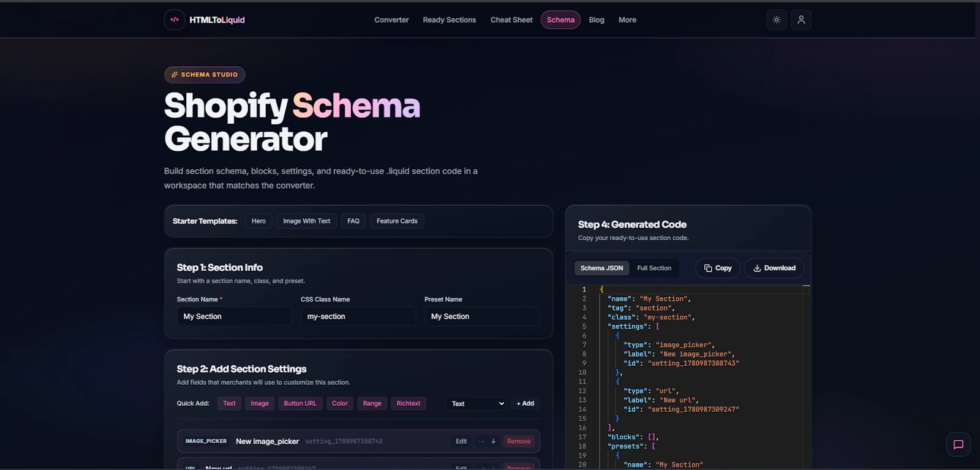Edit the CSS Class Name field

click(x=358, y=316)
